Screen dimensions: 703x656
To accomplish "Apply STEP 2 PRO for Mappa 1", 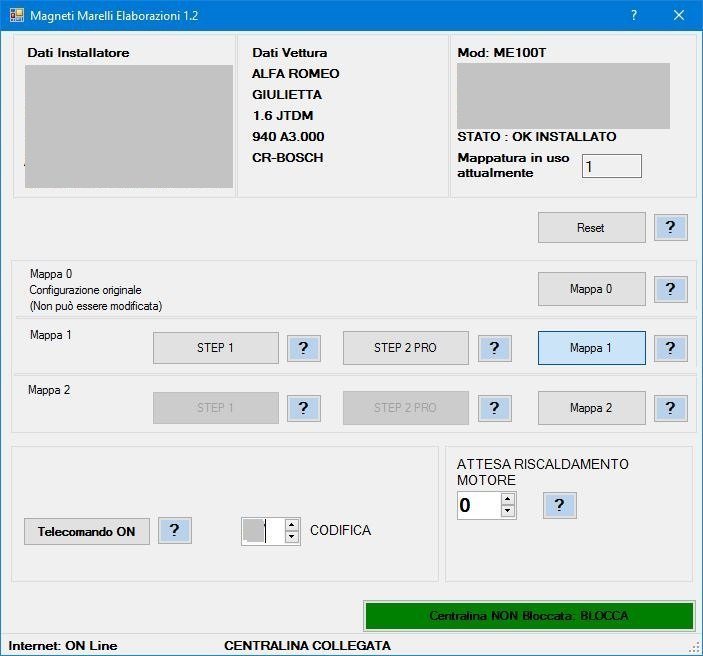I will point(406,348).
